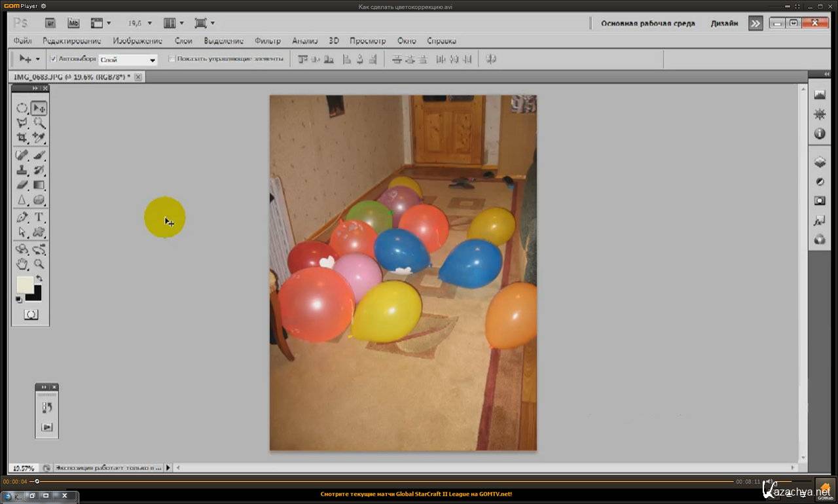The width and height of the screenshot is (838, 504).
Task: Select Основная рабочая среда workspace
Action: [x=647, y=24]
